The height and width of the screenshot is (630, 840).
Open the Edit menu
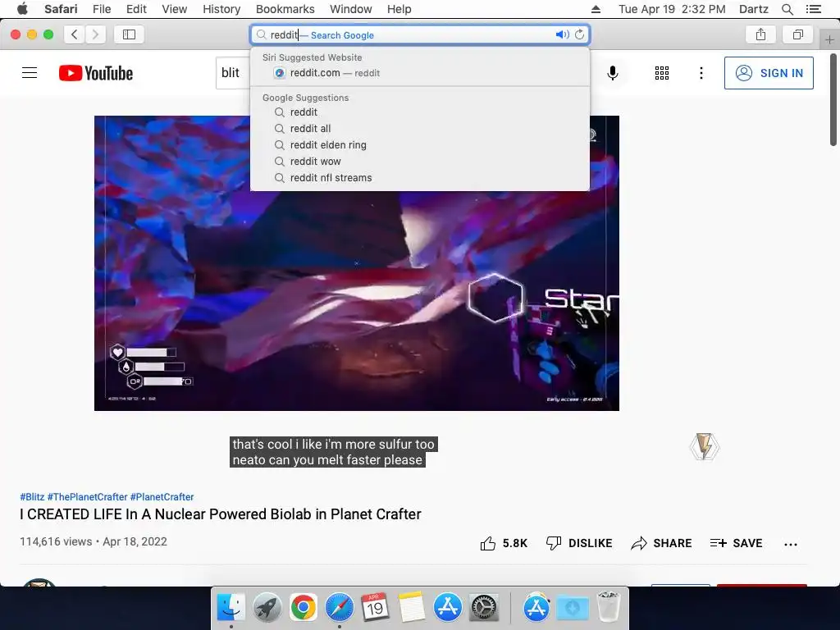[x=136, y=9]
